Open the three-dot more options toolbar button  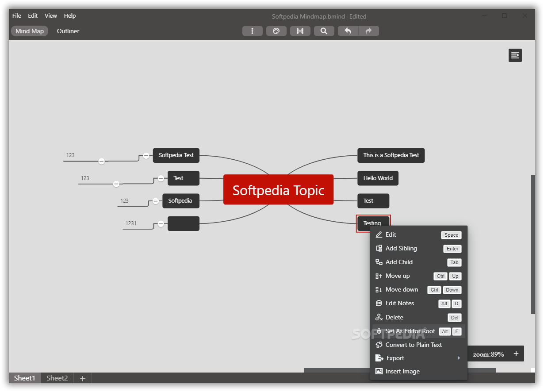point(253,31)
